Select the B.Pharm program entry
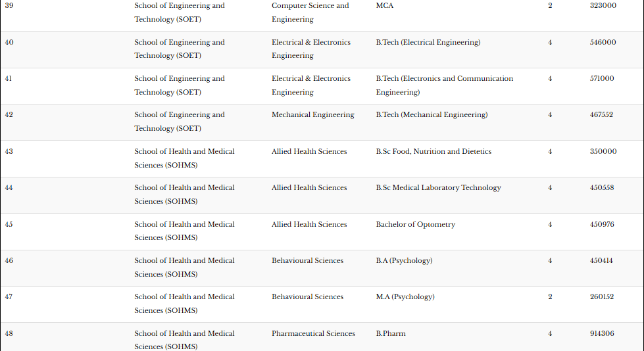This screenshot has width=644, height=351. [x=391, y=334]
